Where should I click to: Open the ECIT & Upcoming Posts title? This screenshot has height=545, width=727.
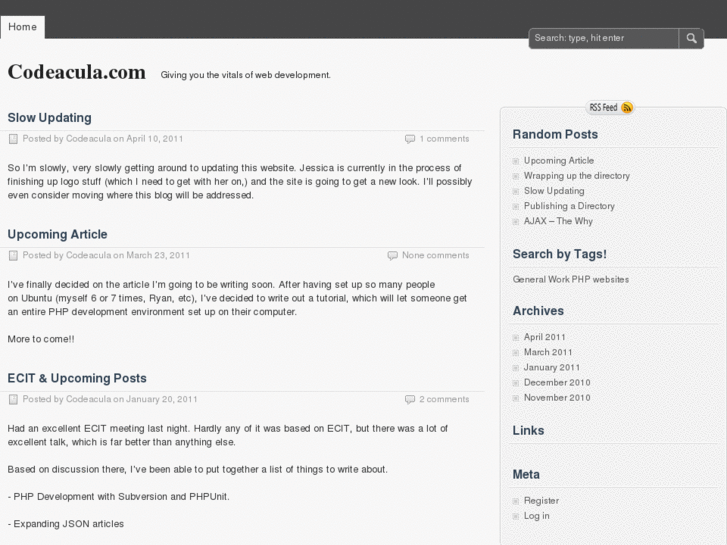pyautogui.click(x=77, y=378)
